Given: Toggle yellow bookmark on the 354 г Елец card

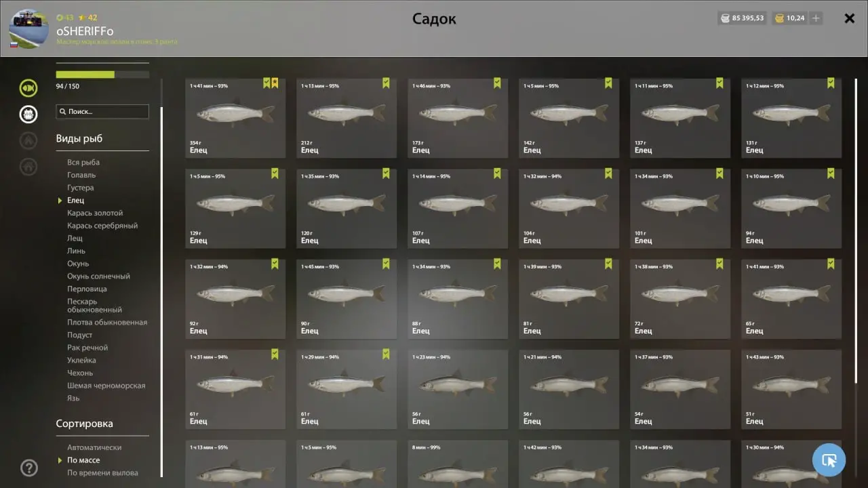Looking at the screenshot, I should pyautogui.click(x=275, y=83).
